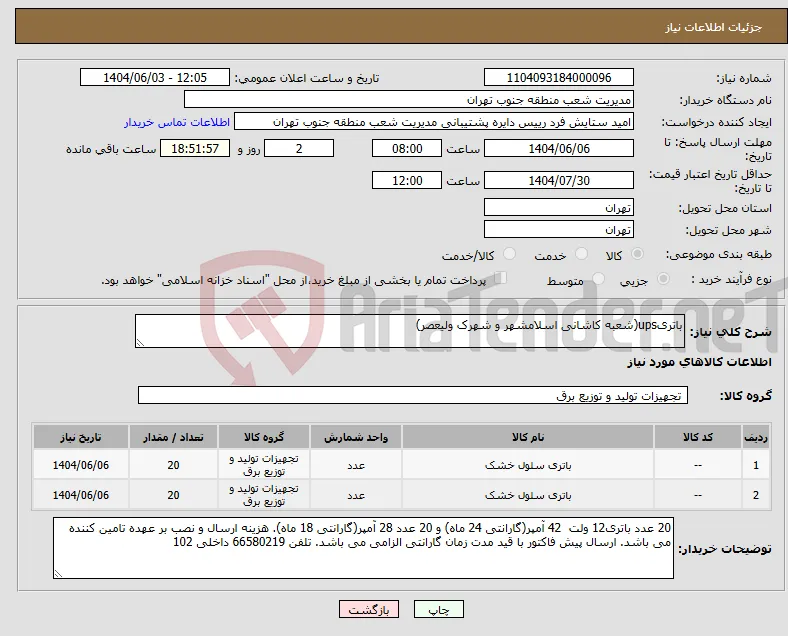The image size is (788, 636).
Task: Click the شماره نیاز label
Action: (744, 78)
